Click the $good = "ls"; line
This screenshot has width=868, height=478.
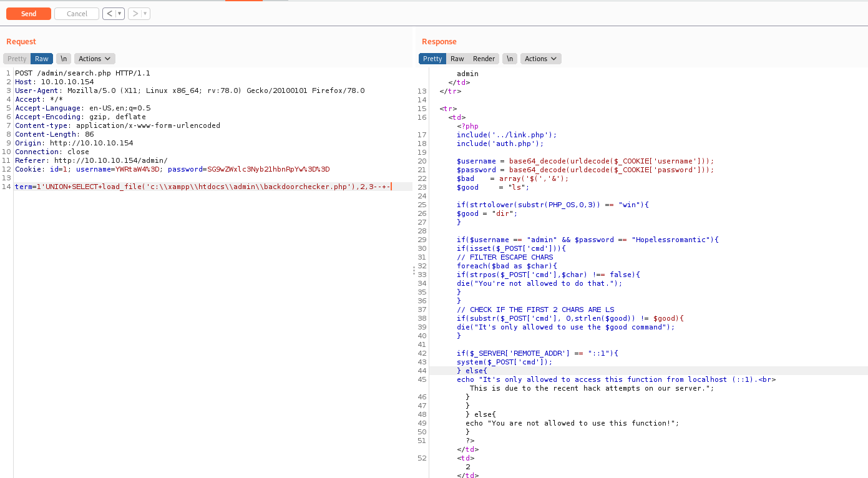(x=493, y=187)
